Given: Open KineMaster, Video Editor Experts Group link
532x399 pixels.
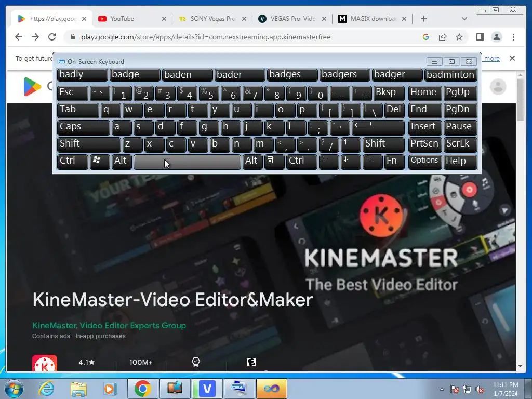Looking at the screenshot, I should click(x=109, y=326).
